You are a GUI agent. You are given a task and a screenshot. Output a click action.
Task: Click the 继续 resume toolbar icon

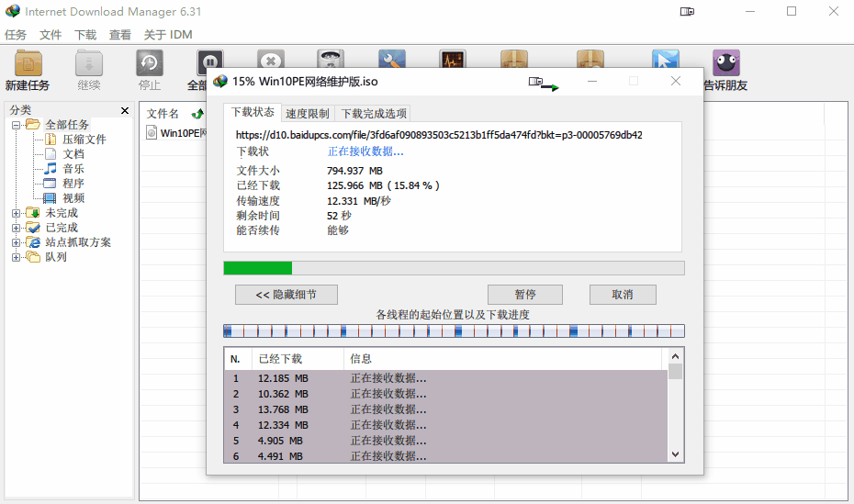[89, 63]
